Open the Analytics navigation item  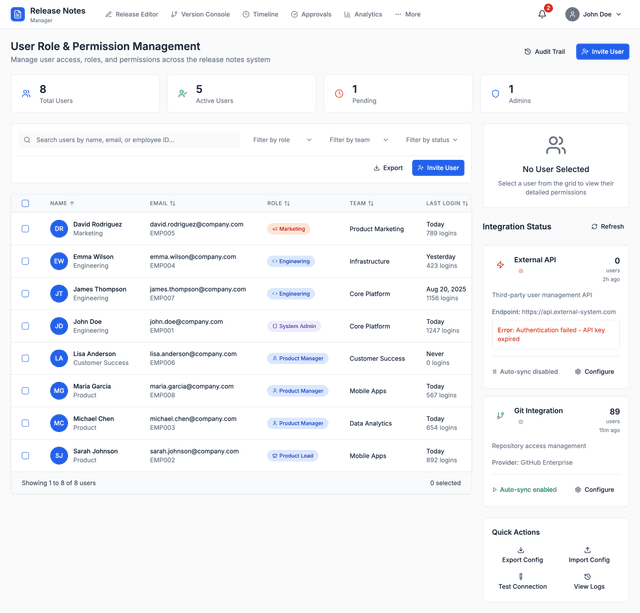pos(362,15)
